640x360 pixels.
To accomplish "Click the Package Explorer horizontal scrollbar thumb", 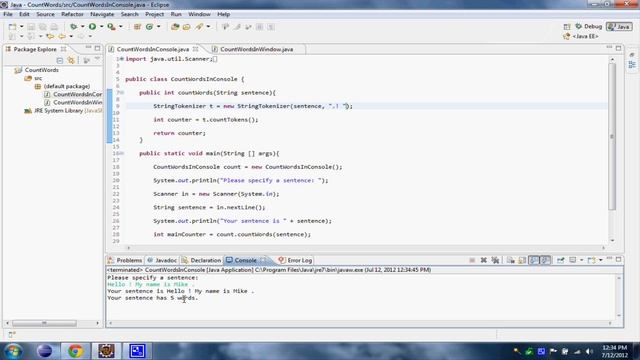I will click(x=44, y=323).
